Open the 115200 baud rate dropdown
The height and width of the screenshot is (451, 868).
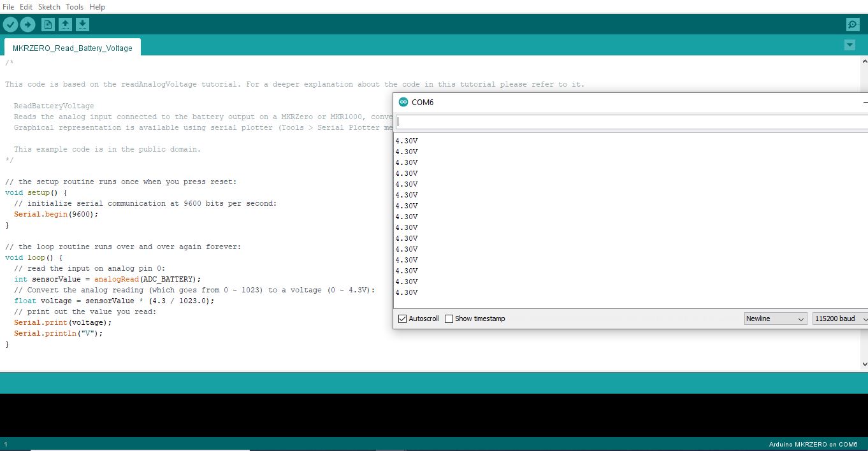(840, 319)
